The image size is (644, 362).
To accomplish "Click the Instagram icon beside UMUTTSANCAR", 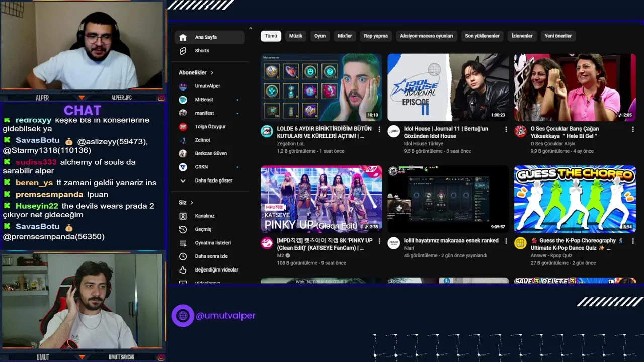I will click(161, 357).
